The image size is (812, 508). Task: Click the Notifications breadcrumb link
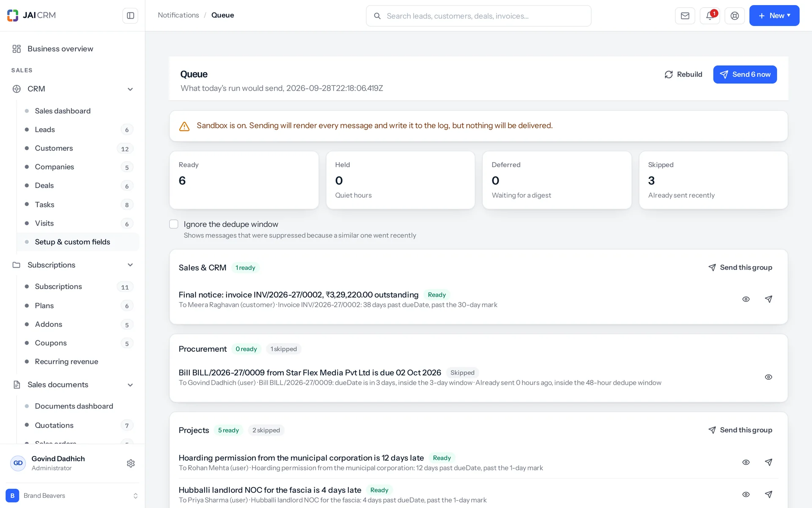coord(178,15)
